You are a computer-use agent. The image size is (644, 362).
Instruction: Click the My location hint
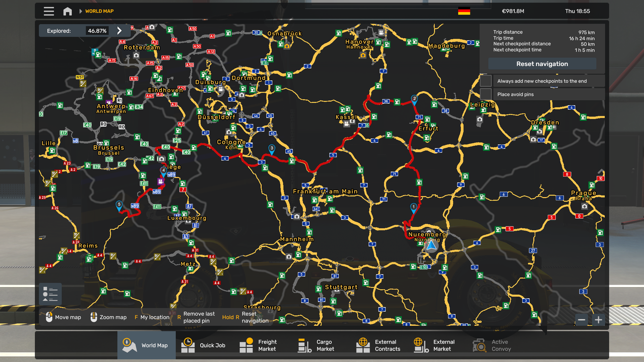(152, 317)
